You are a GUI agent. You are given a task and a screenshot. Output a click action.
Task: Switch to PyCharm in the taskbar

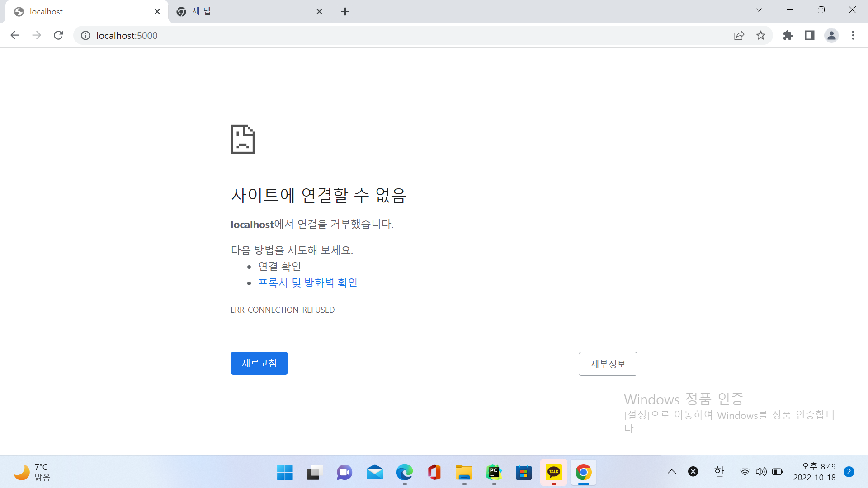pos(494,473)
